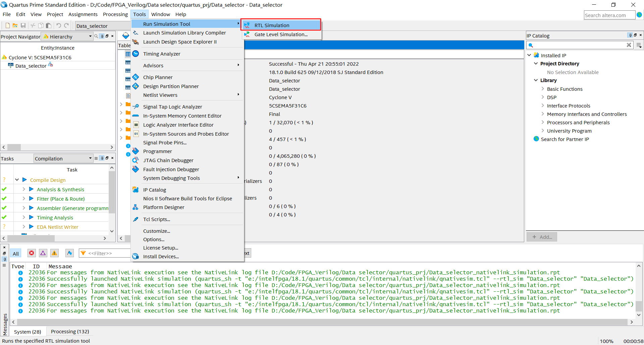644x345 pixels.
Task: Show only errors using the red error icon
Action: [x=31, y=253]
